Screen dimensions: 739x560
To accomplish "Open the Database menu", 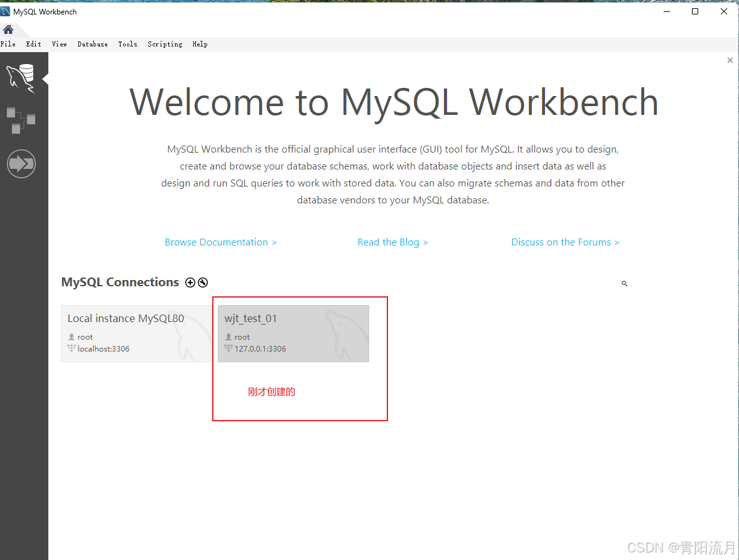I will point(92,44).
